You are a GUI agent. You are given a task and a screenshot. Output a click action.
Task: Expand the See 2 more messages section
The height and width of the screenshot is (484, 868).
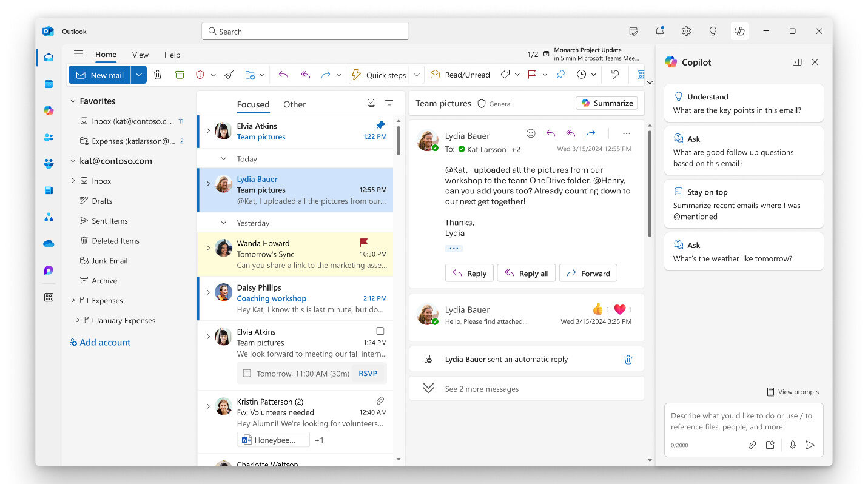[x=526, y=389]
